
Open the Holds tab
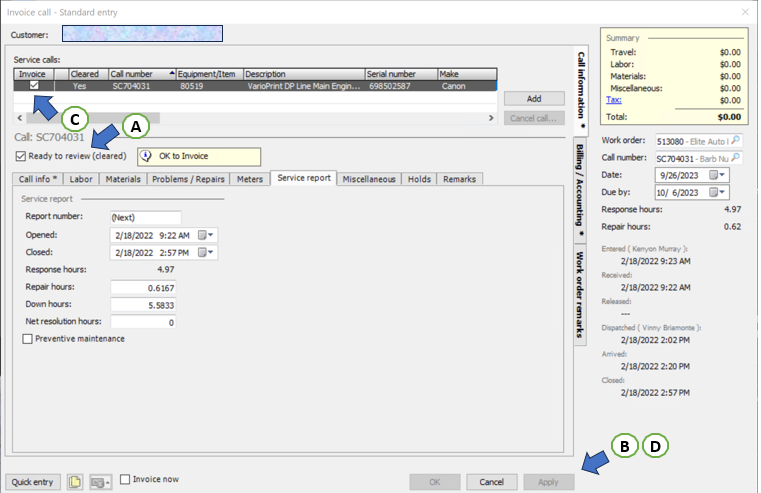pos(419,179)
